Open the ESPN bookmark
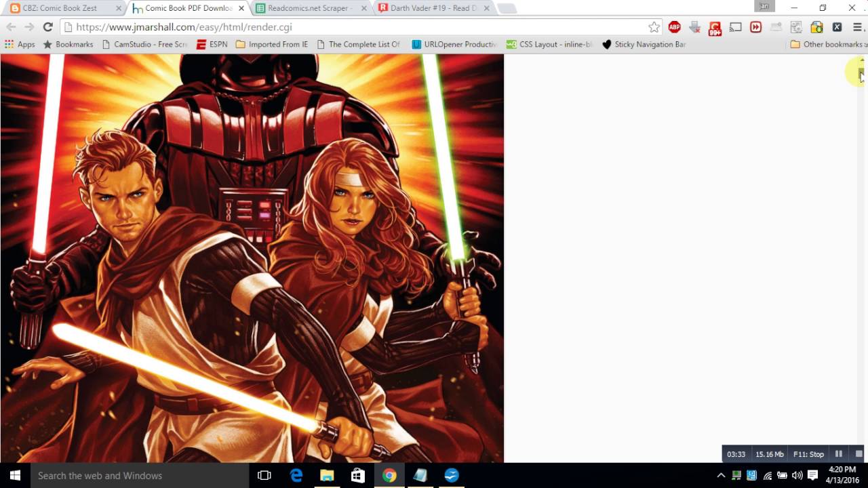Viewport: 868px width, 488px height. (212, 44)
